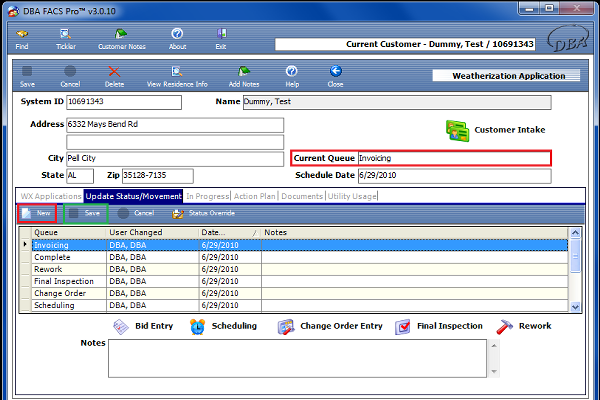Click the empty second address line field
This screenshot has width=600, height=400.
(175, 142)
